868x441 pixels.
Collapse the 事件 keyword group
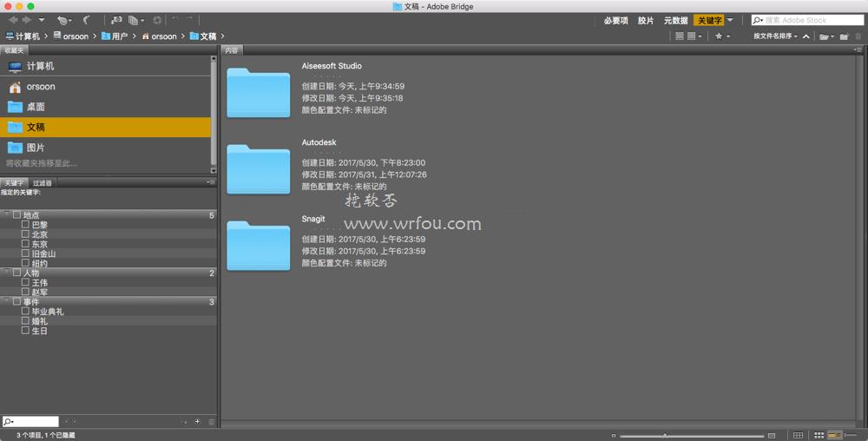6,300
